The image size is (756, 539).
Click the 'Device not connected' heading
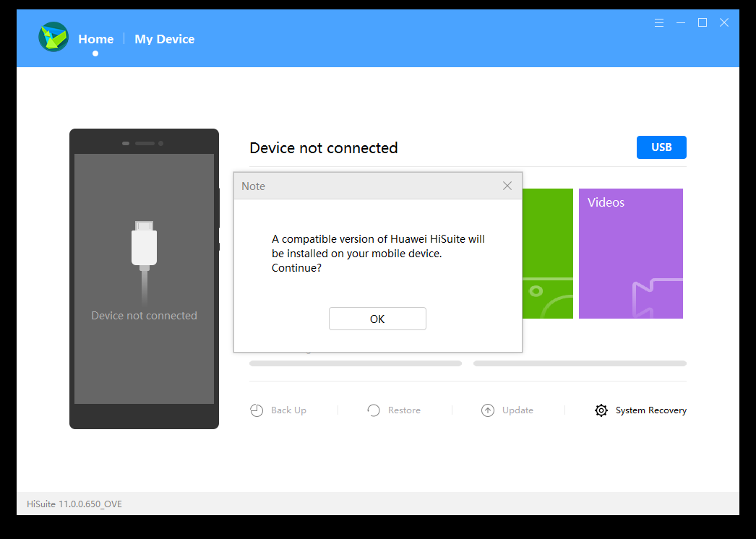pos(324,148)
